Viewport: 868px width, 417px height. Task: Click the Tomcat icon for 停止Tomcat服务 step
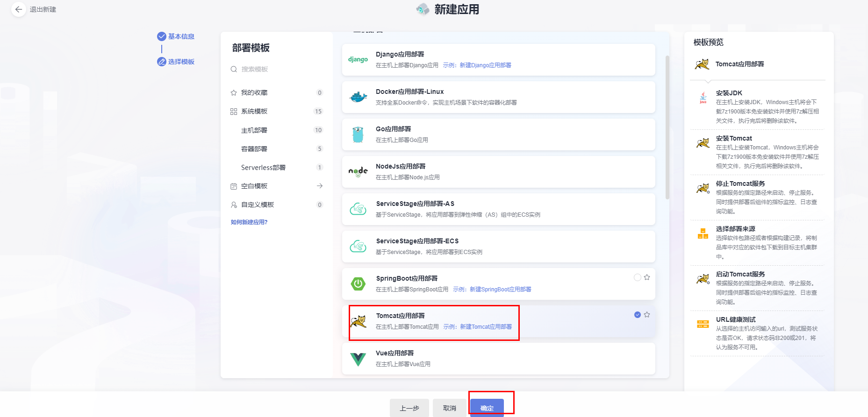[x=703, y=188]
